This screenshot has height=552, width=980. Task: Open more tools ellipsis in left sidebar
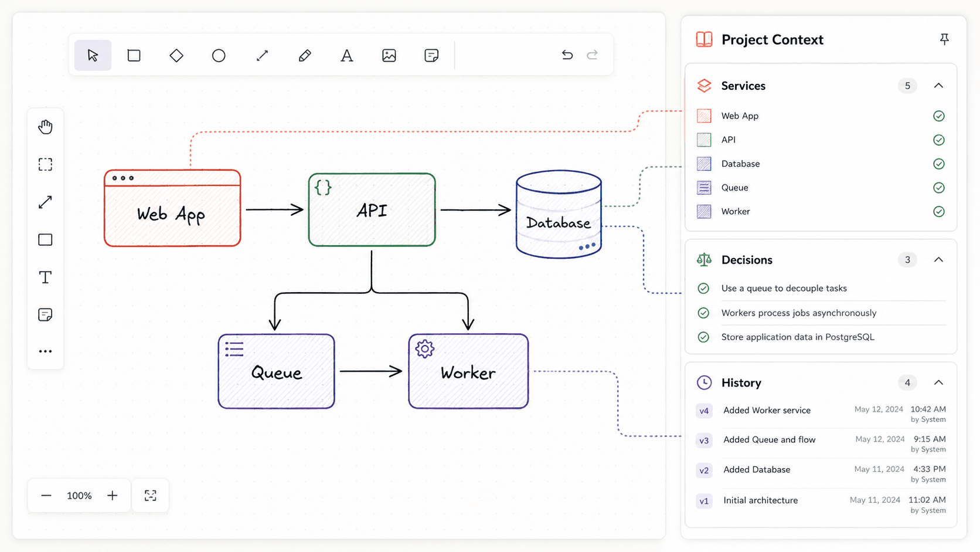(x=45, y=351)
